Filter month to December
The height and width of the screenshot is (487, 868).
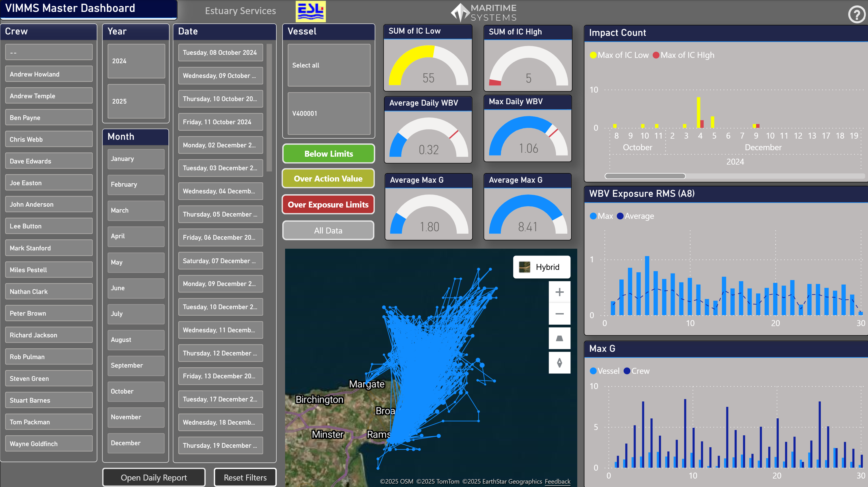[x=136, y=443]
